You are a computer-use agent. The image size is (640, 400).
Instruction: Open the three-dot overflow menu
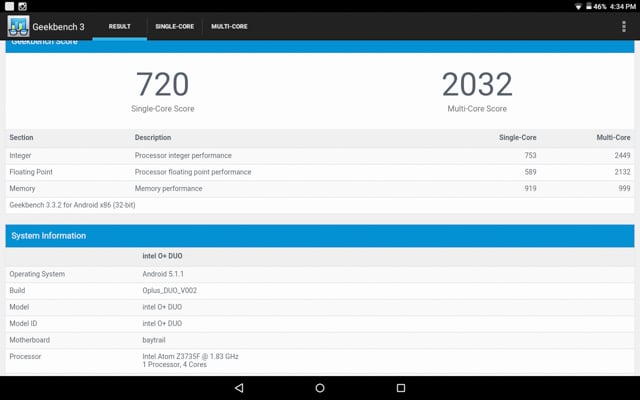tap(623, 26)
